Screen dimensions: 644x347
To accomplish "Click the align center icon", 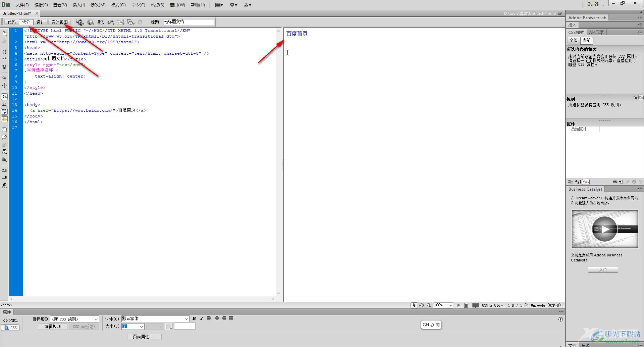I will [217, 318].
